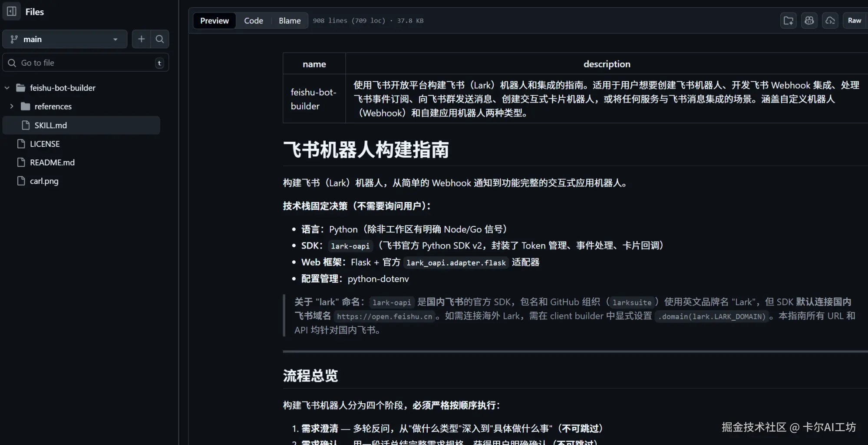Click the larksuite inline code text
Image resolution: width=868 pixels, height=445 pixels.
tap(632, 302)
